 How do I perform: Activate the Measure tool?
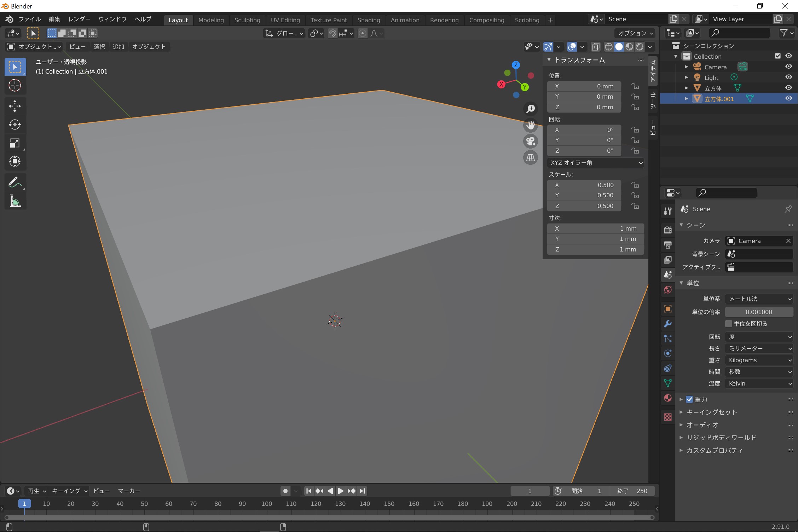click(15, 201)
